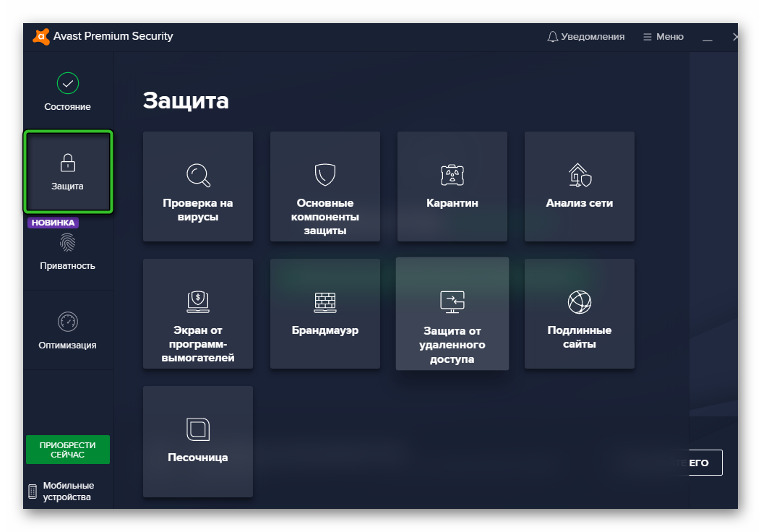
Task: Open the Брандмауэр firewall tile
Action: (x=325, y=314)
